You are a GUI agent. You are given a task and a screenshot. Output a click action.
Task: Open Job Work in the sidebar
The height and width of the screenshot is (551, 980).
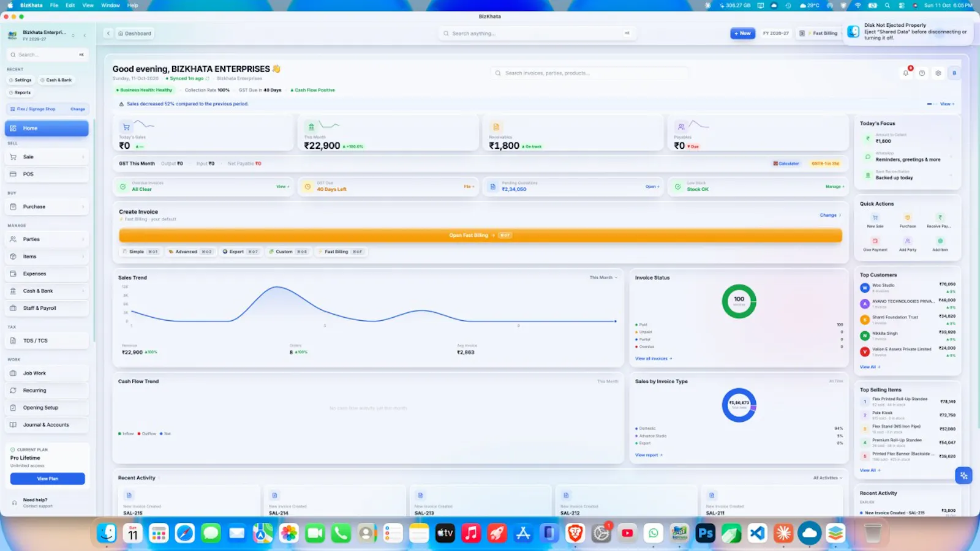47,373
